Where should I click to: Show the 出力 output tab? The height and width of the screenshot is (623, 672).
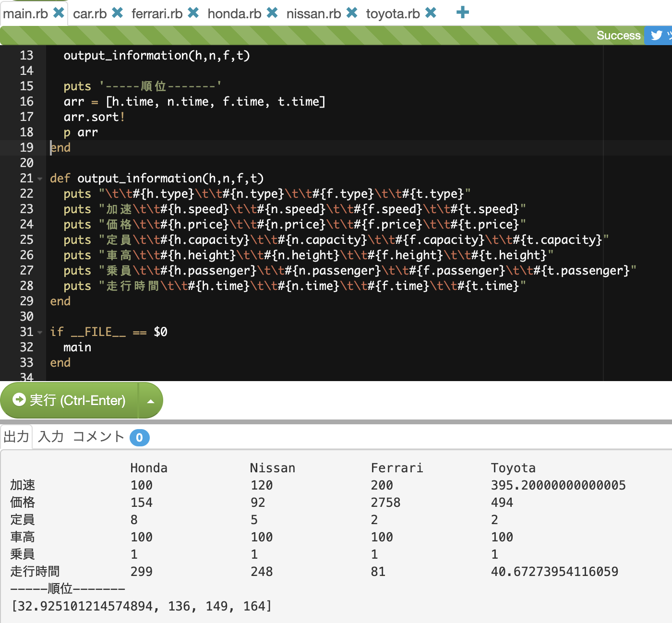16,437
